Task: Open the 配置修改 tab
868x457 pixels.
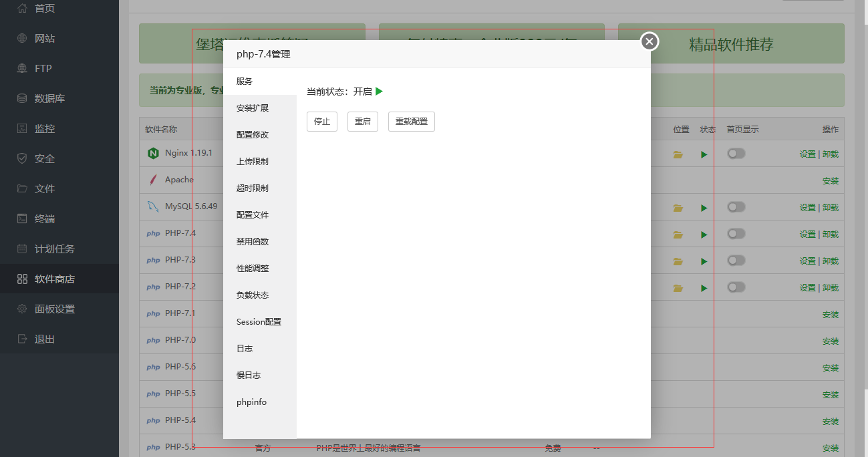Action: pyautogui.click(x=260, y=135)
